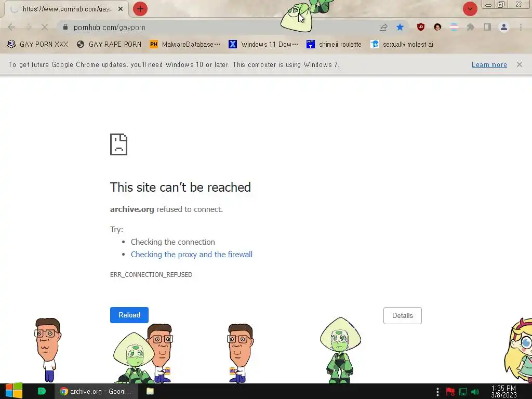Click the Details button

(x=403, y=315)
